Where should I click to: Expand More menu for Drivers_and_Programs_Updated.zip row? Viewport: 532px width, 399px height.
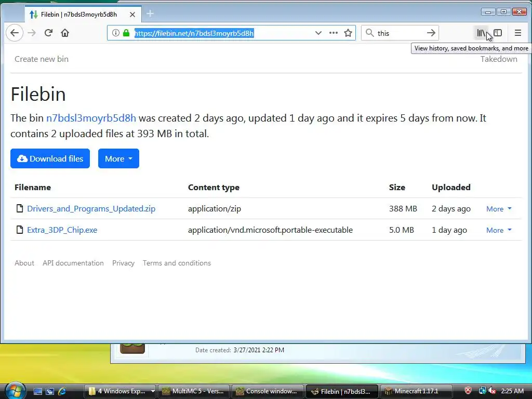(x=499, y=209)
